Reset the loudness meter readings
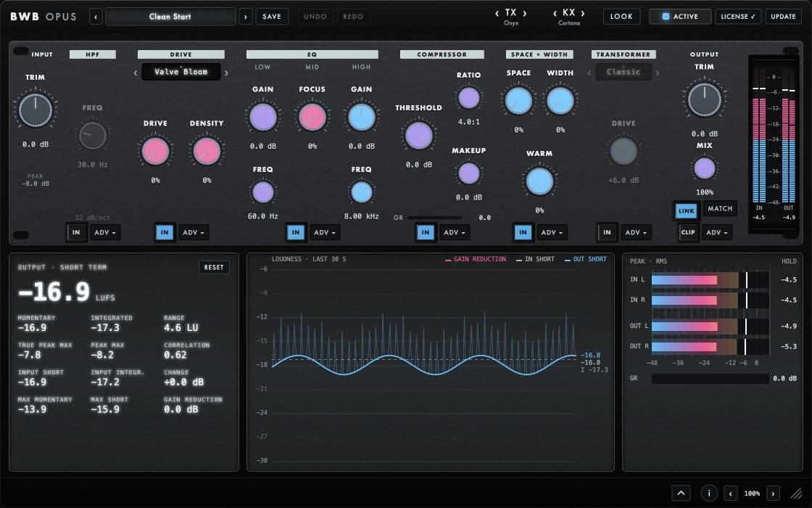 click(214, 268)
